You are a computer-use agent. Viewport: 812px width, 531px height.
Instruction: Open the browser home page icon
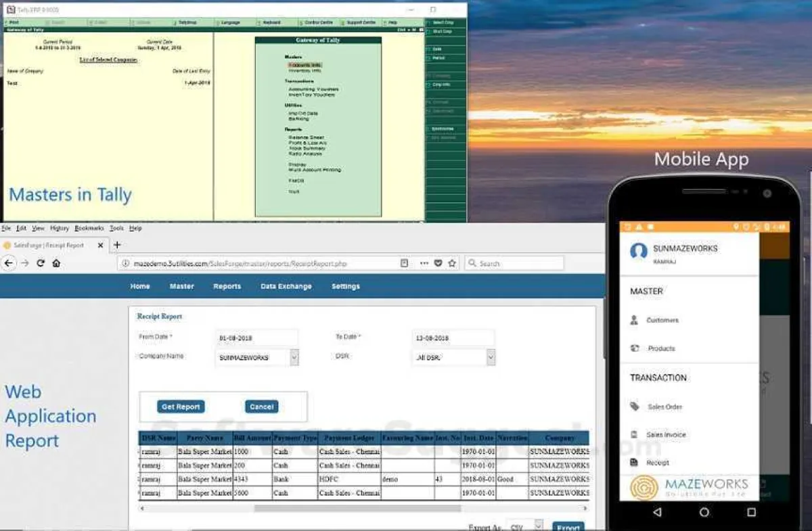(x=56, y=263)
